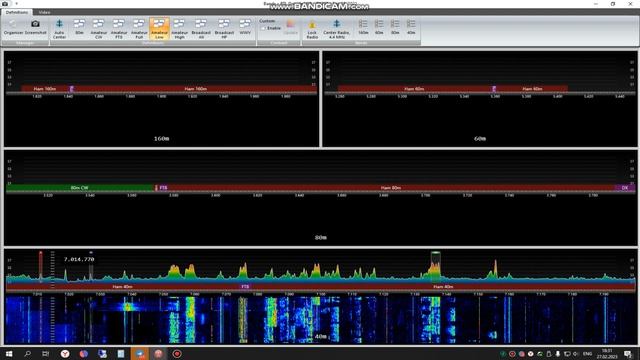Select the Amateur High definition
This screenshot has height=360, width=640.
(x=179, y=29)
